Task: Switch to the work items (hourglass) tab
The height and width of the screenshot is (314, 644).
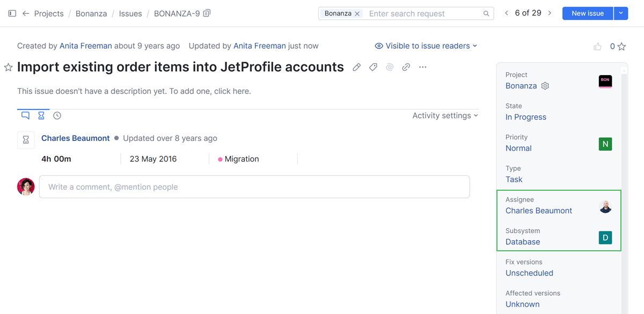Action: coord(41,116)
